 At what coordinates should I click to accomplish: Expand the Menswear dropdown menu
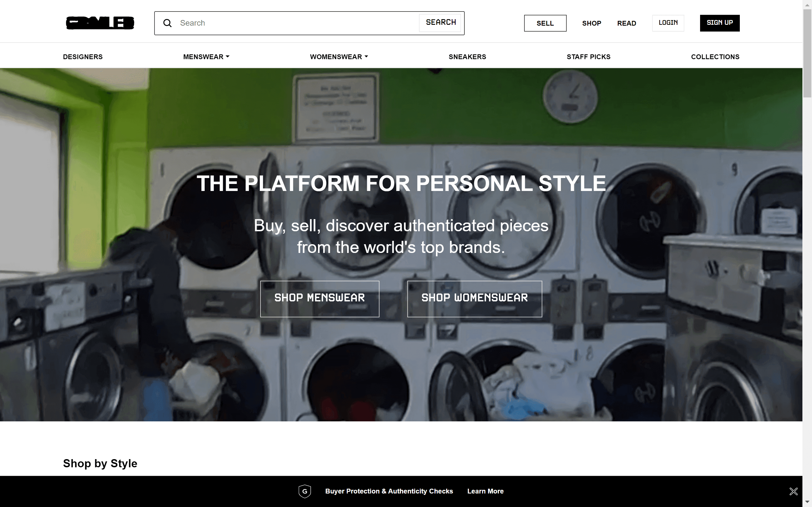pos(206,57)
